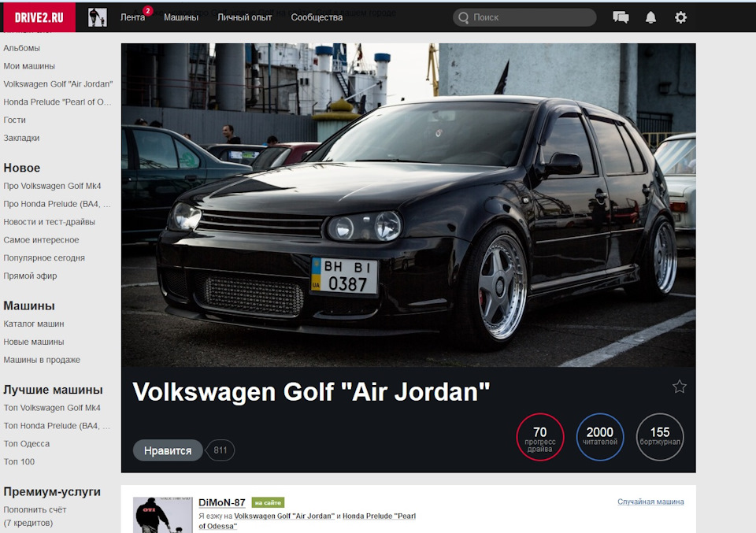Open Популярное сегодня link
The height and width of the screenshot is (533, 756).
44,257
